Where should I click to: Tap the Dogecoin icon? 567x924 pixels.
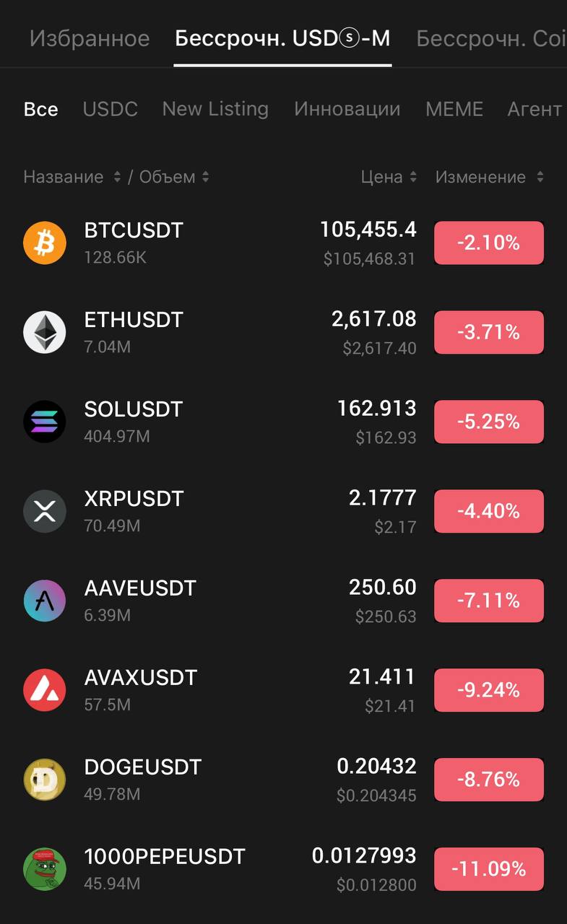(45, 780)
